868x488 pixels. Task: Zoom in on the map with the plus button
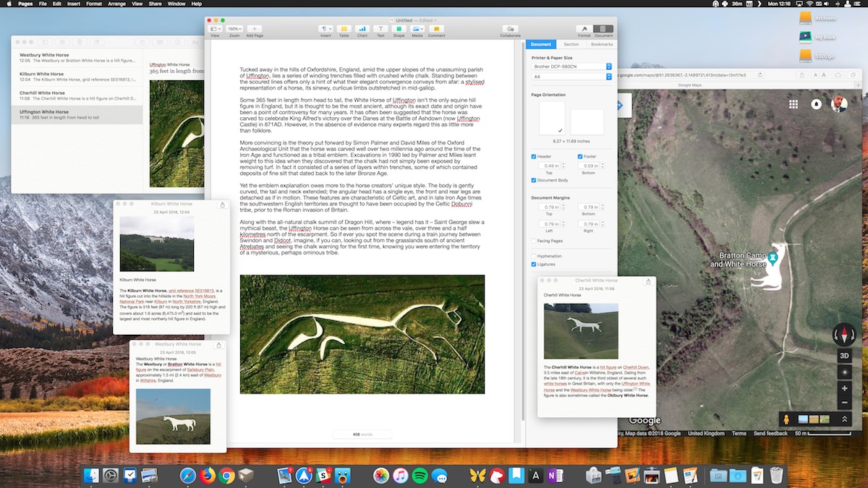(x=843, y=388)
